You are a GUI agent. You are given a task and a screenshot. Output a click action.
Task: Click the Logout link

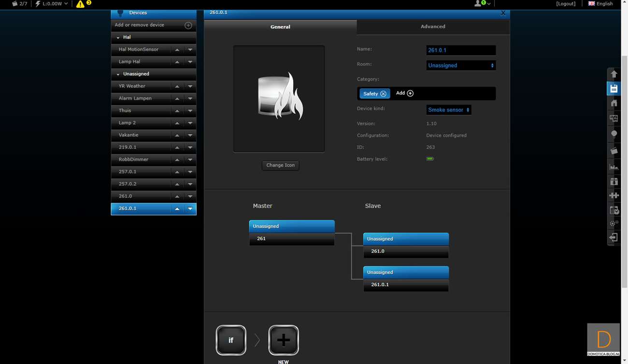[565, 3]
